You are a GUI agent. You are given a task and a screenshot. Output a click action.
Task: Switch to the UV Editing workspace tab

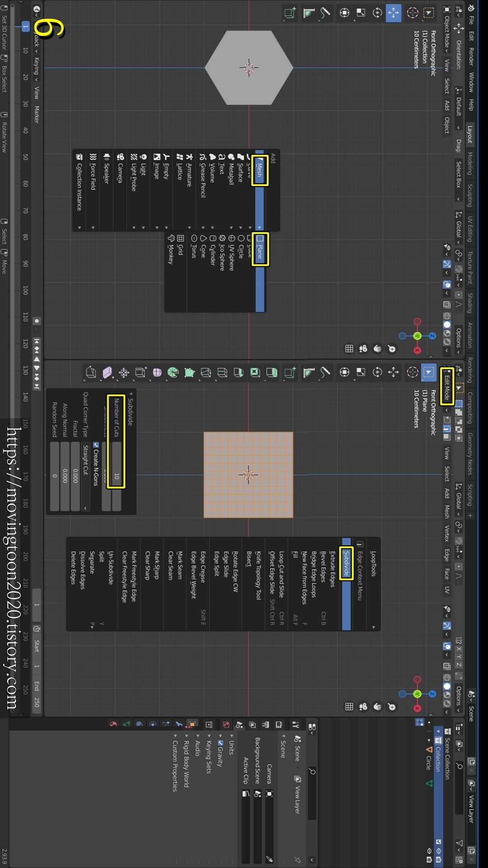(470, 229)
